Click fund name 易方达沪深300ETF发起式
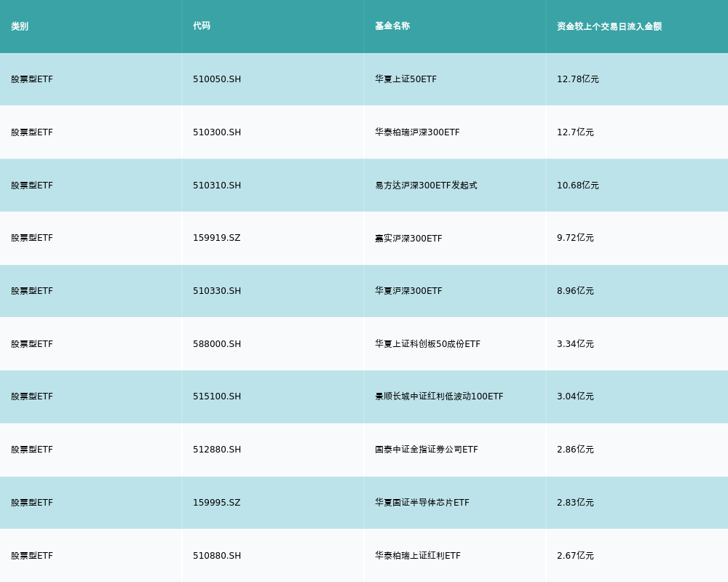 (x=426, y=186)
